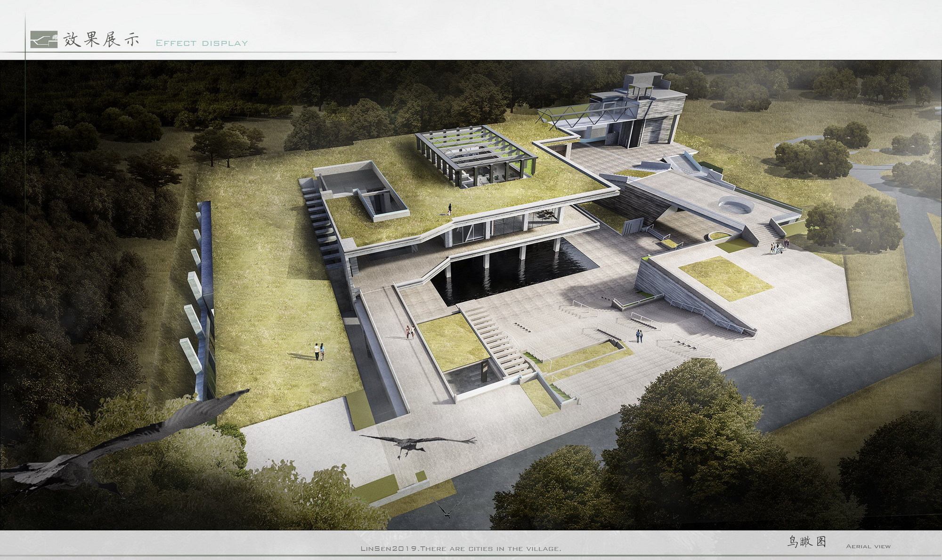
Task: Click the LinSen2019 caption at bottom
Action: 461,549
